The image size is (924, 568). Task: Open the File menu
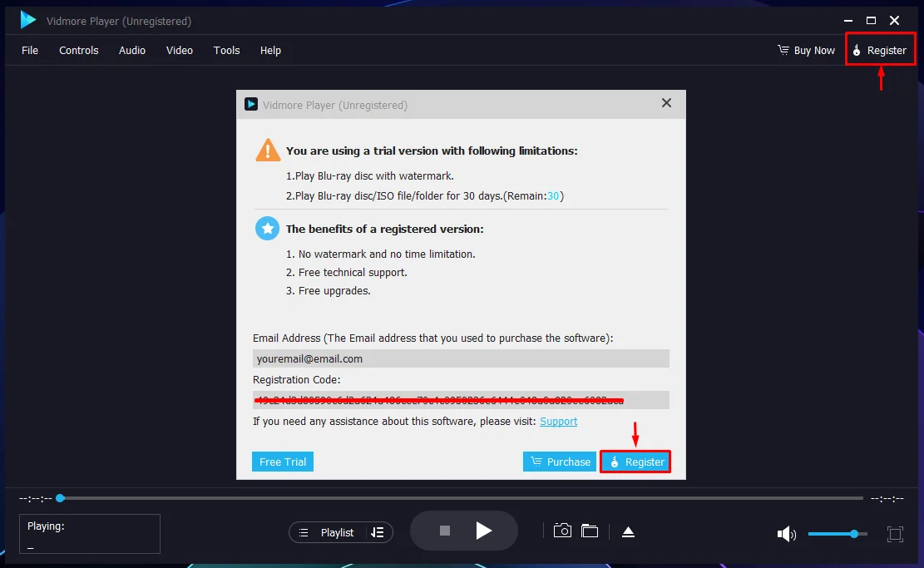pos(29,50)
